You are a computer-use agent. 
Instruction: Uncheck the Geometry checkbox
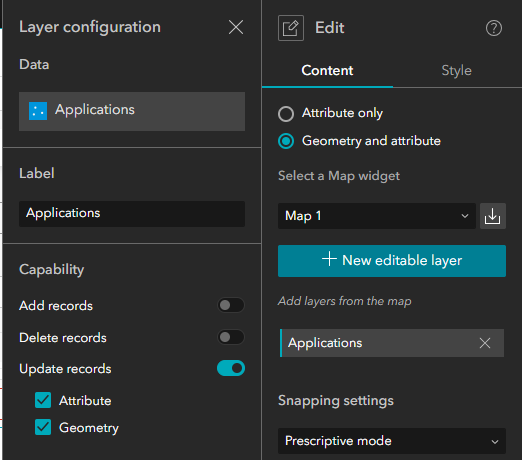43,427
